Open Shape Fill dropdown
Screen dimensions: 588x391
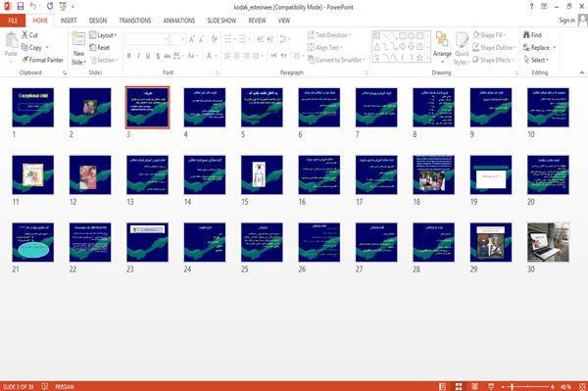pos(489,35)
